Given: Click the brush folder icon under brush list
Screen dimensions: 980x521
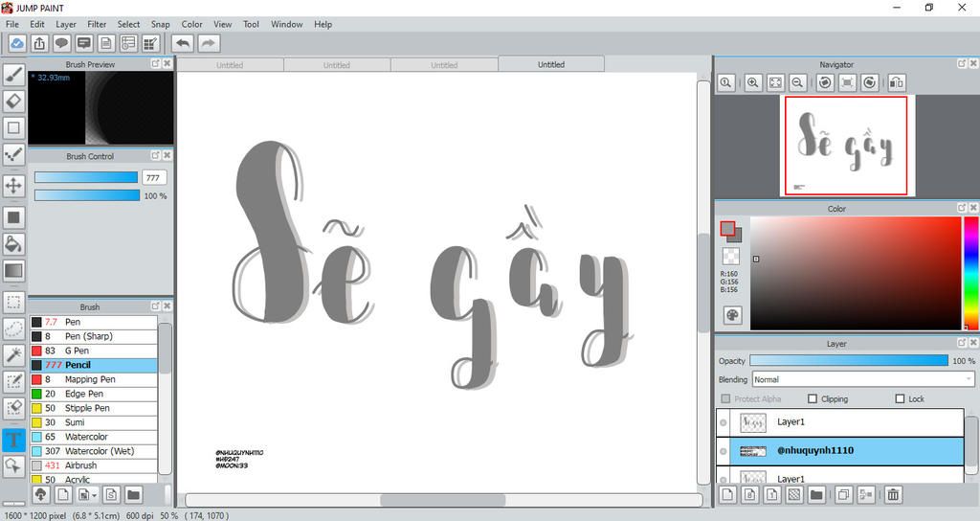Looking at the screenshot, I should click(x=133, y=495).
